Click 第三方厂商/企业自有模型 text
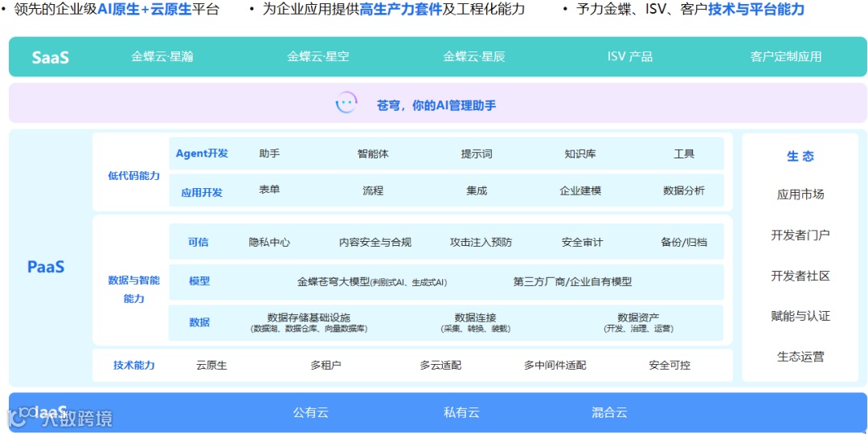Image resolution: width=868 pixels, height=434 pixels. pyautogui.click(x=572, y=282)
